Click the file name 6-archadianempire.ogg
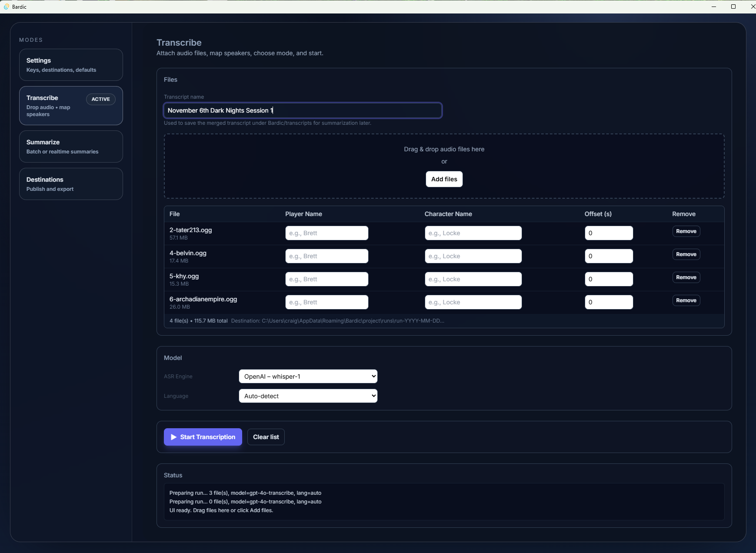Viewport: 756px width, 553px height. (203, 299)
